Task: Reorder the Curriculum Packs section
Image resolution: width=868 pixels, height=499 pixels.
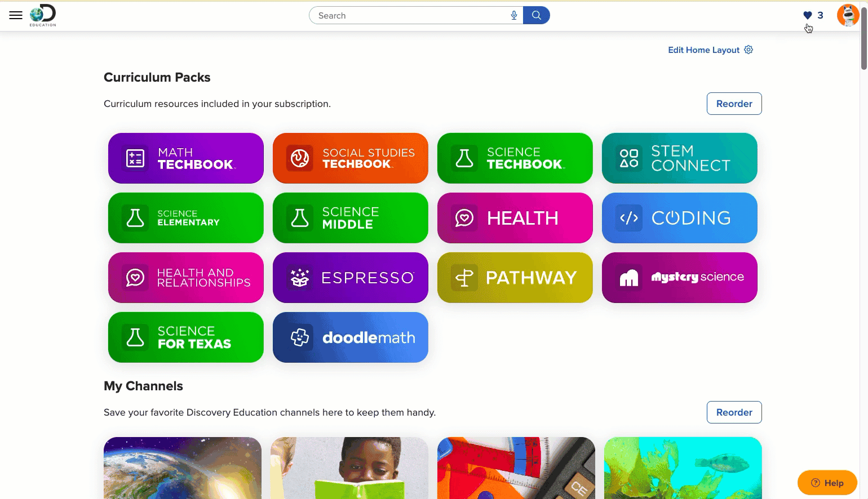Action: 734,104
